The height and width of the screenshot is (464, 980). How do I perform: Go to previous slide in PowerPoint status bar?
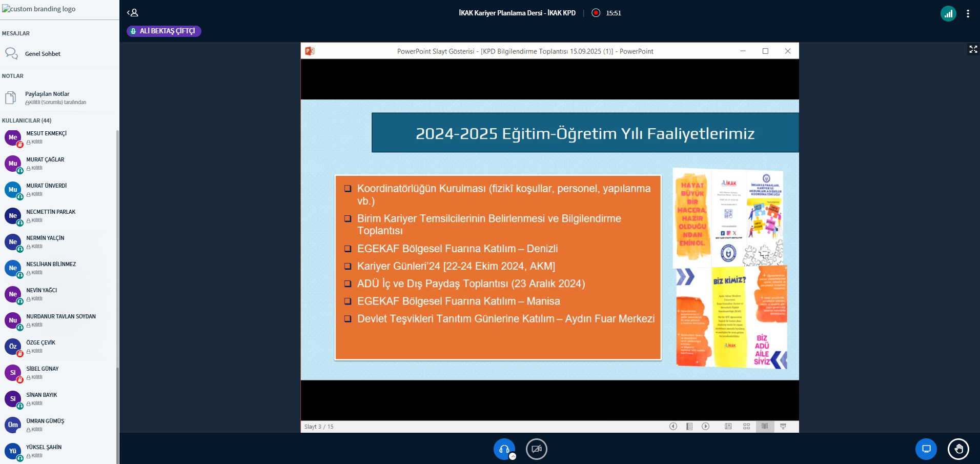[673, 427]
